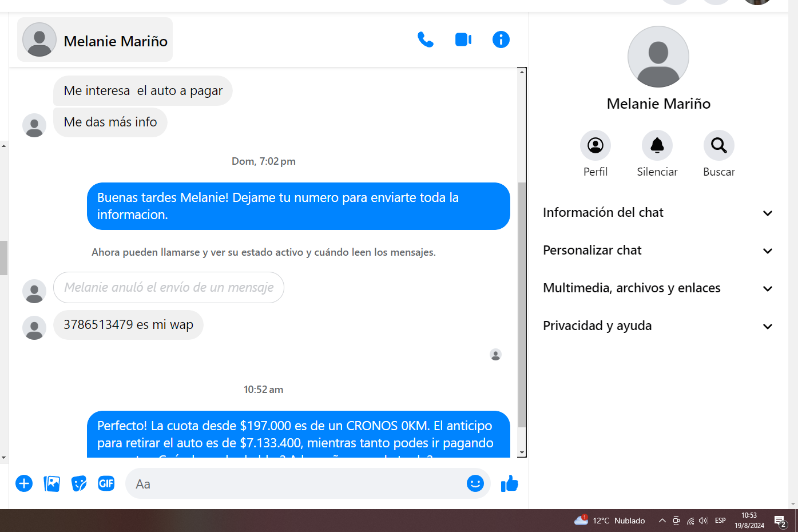Viewport: 798px width, 532px height.
Task: Expand Personalizar chat section
Action: (x=658, y=251)
